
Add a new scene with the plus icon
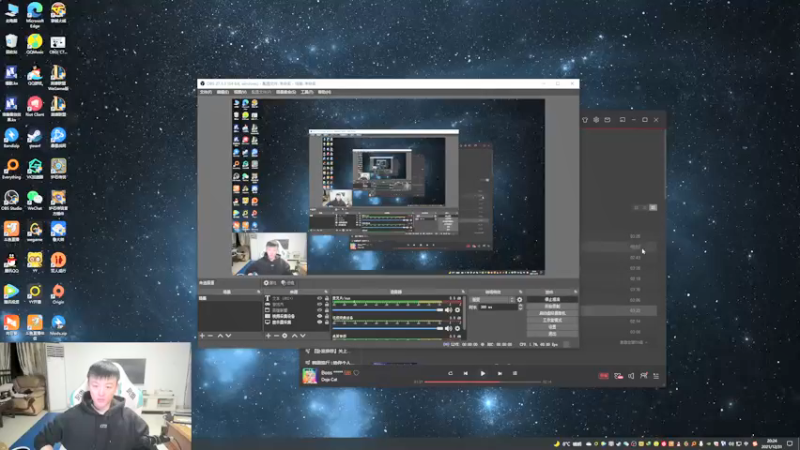pyautogui.click(x=202, y=336)
